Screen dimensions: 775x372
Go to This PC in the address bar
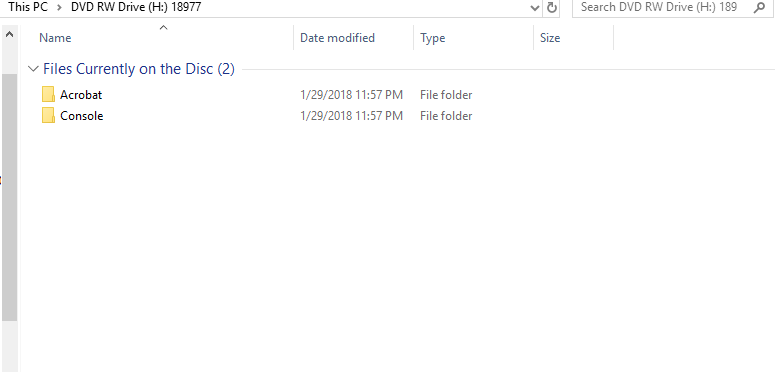coord(28,7)
